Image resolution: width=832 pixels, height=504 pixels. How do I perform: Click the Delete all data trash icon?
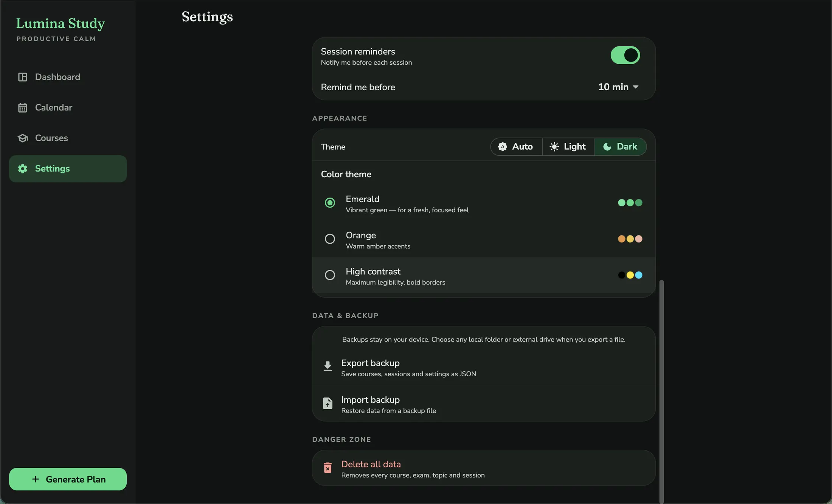[328, 468]
